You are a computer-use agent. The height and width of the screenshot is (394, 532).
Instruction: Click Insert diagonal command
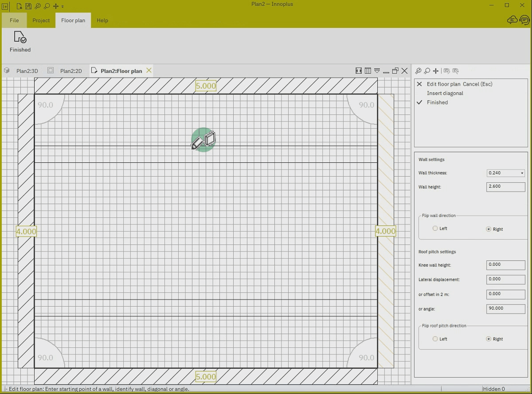tap(445, 93)
